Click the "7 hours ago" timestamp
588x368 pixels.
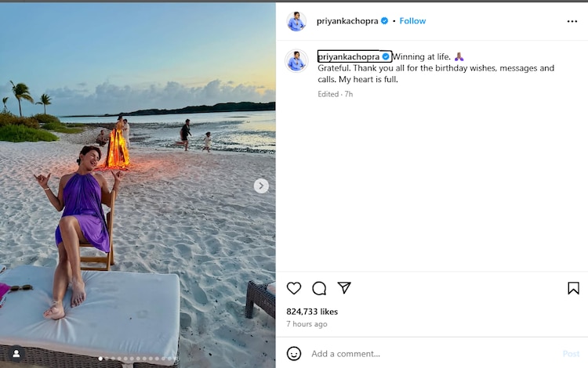point(307,324)
